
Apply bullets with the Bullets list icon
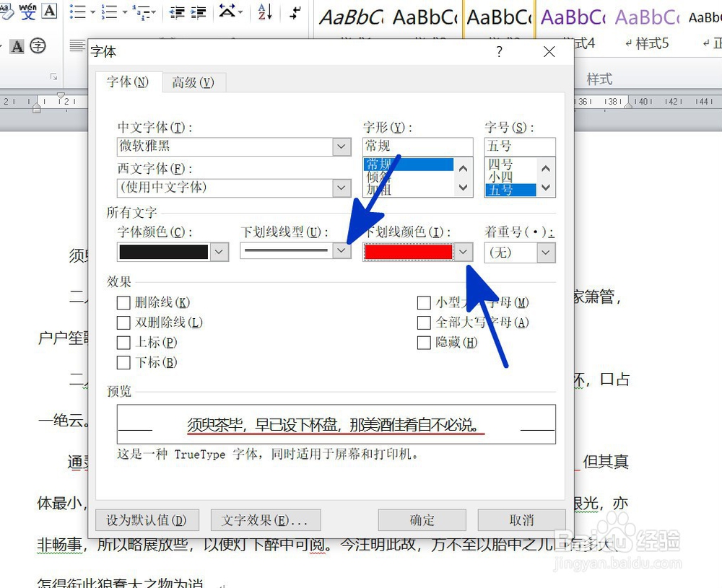point(77,12)
